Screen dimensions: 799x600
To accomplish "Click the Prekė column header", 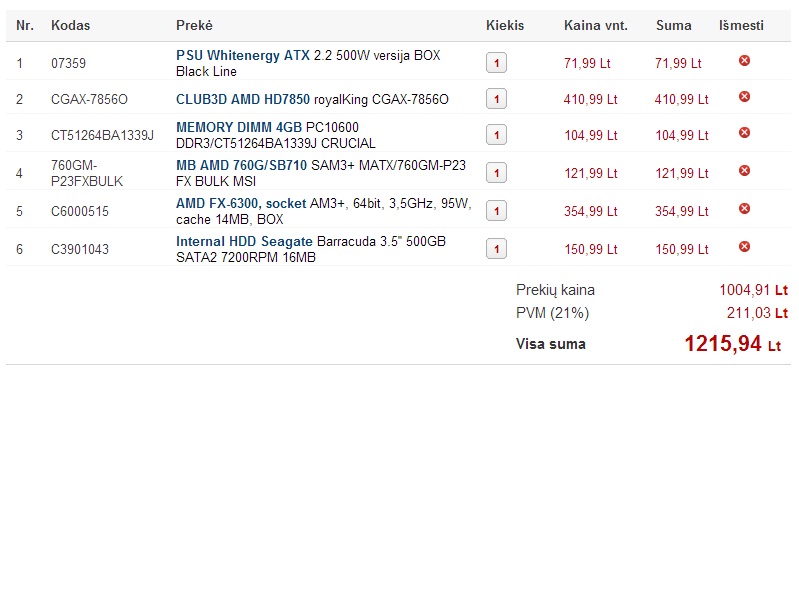I will pyautogui.click(x=194, y=25).
